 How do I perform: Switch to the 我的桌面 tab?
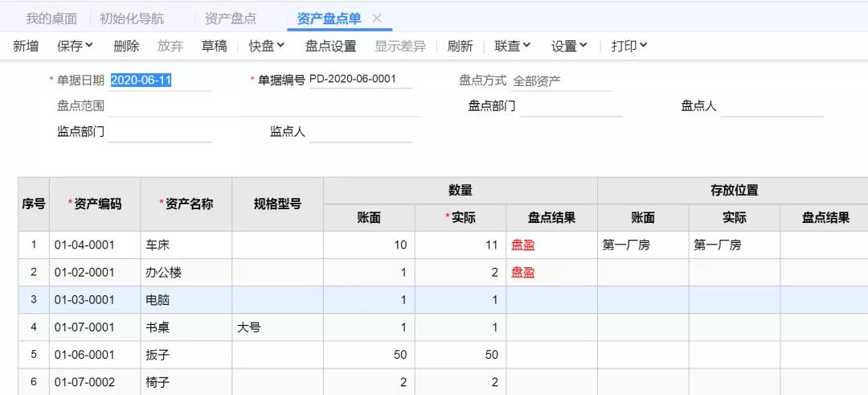tap(51, 19)
